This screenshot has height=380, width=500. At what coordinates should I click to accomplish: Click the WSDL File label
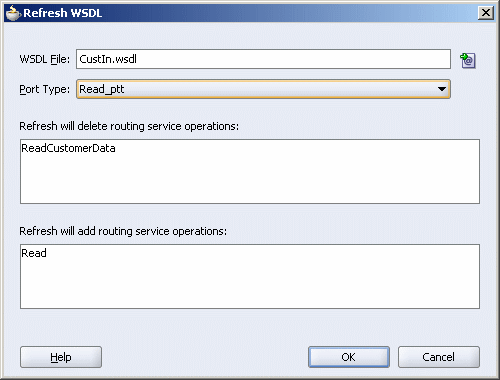45,59
